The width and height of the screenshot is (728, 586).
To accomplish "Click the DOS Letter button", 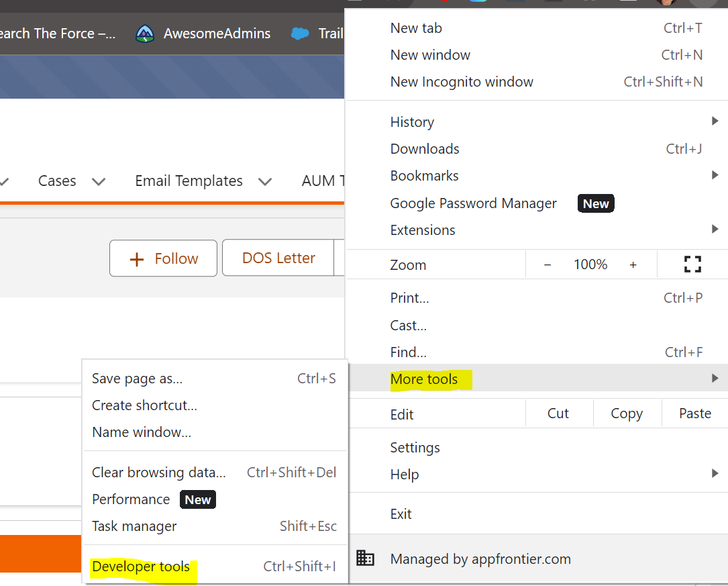I will tap(278, 258).
